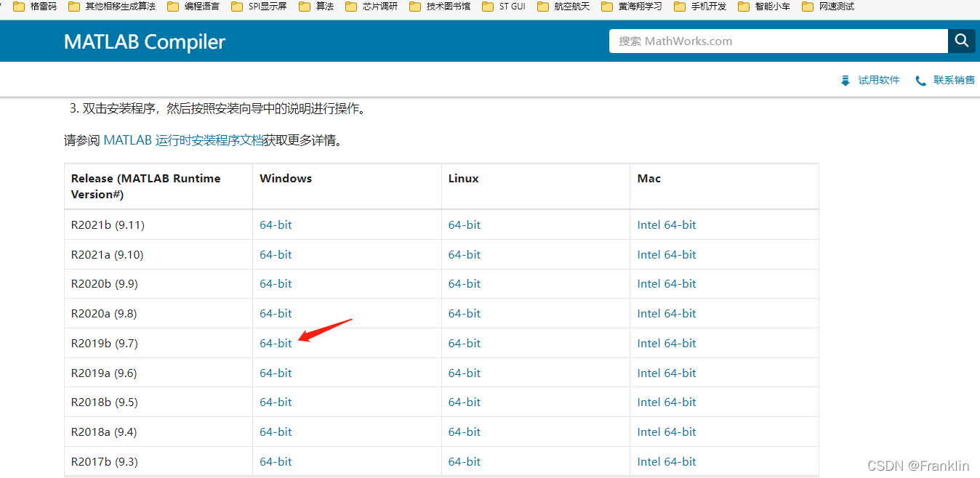This screenshot has height=478, width=980.
Task: Open 芯片调研 bookmark folder icon
Action: [x=350, y=7]
